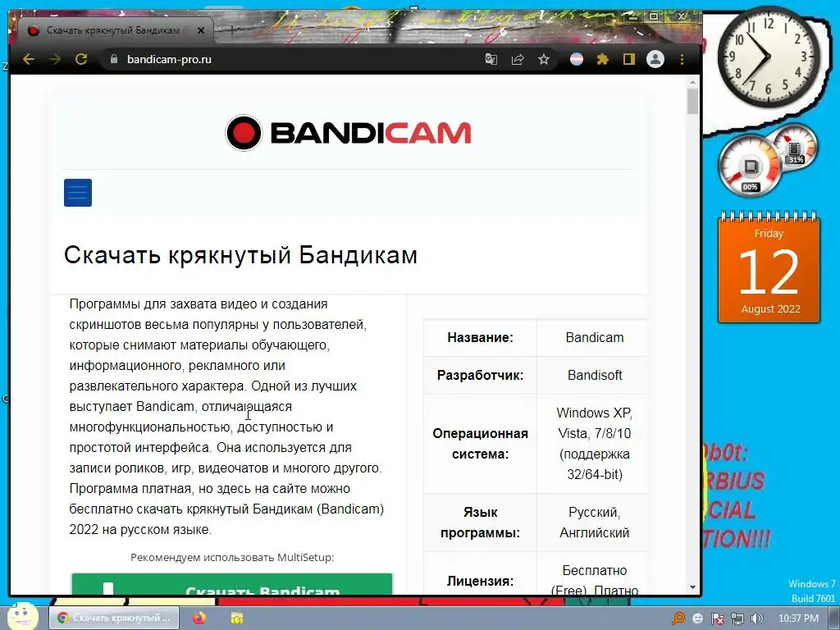Click the 'Операционная система:' table label
Image resolution: width=840 pixels, height=630 pixels.
480,444
